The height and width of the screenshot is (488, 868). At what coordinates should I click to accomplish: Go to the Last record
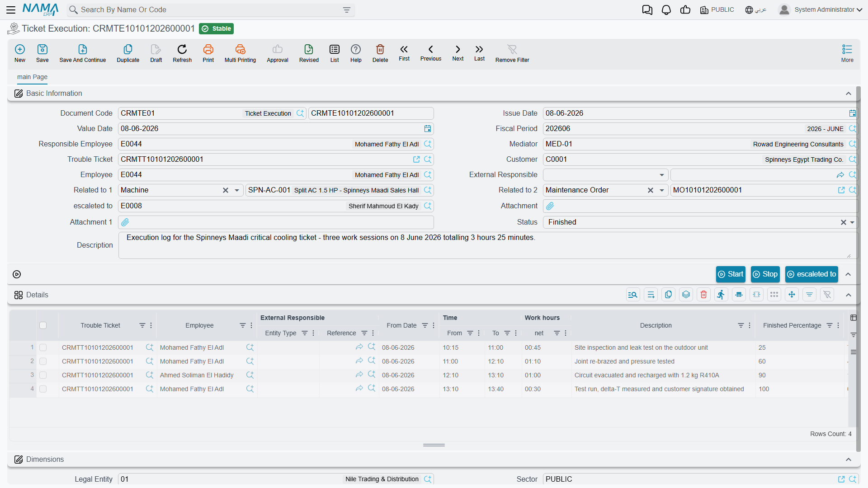coord(479,53)
